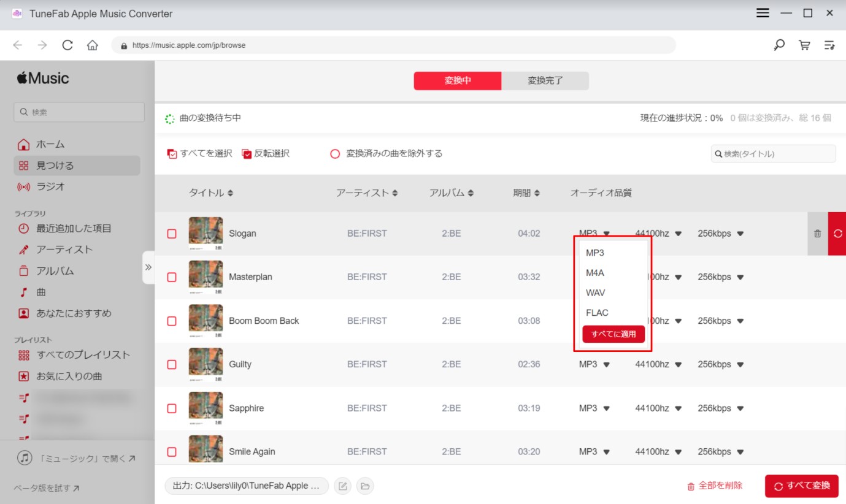Image resolution: width=846 pixels, height=504 pixels.
Task: Open Slogan sample rate 44100hz dropdown
Action: point(658,234)
